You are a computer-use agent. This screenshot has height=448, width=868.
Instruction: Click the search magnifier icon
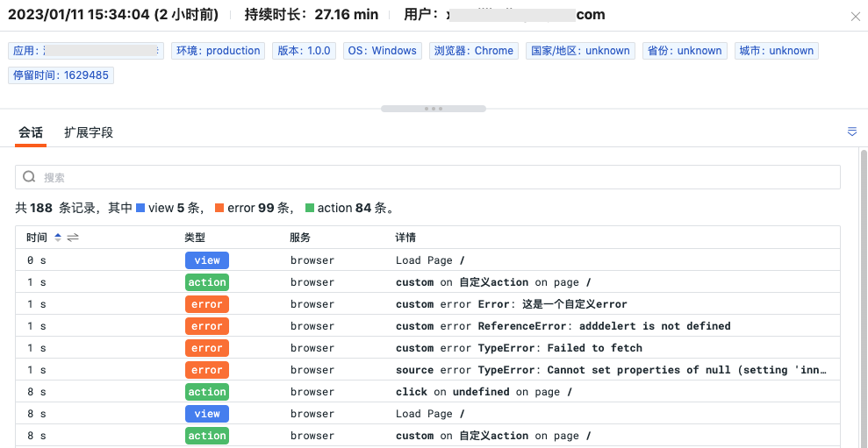click(x=29, y=177)
